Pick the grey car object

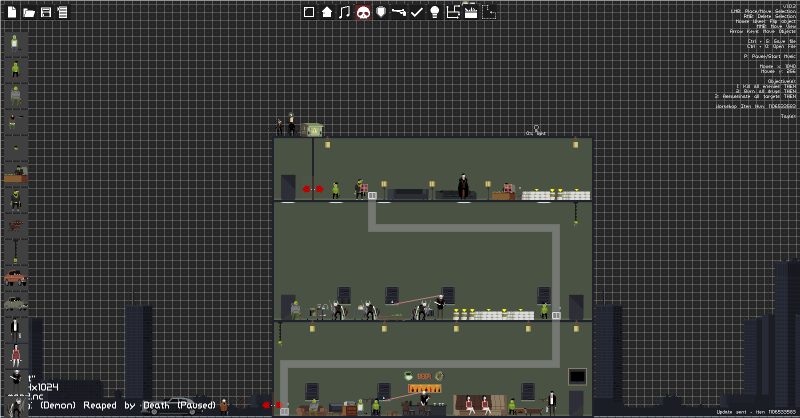(x=15, y=304)
